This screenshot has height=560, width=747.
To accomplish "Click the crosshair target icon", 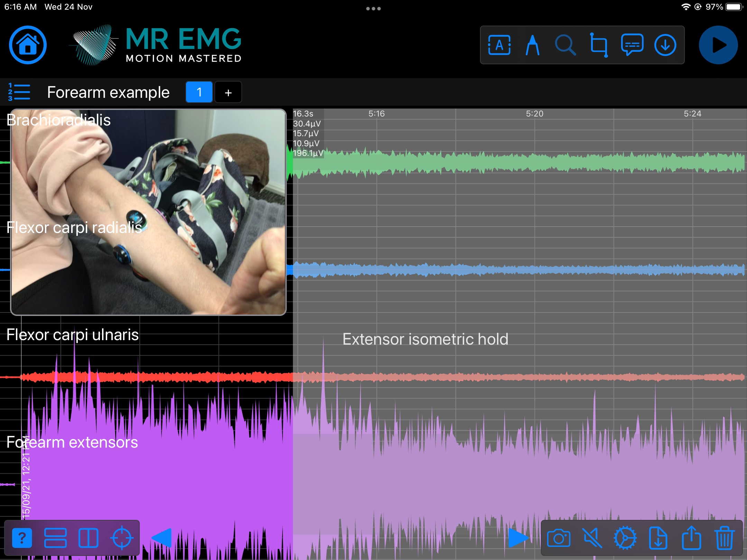I will (x=122, y=538).
